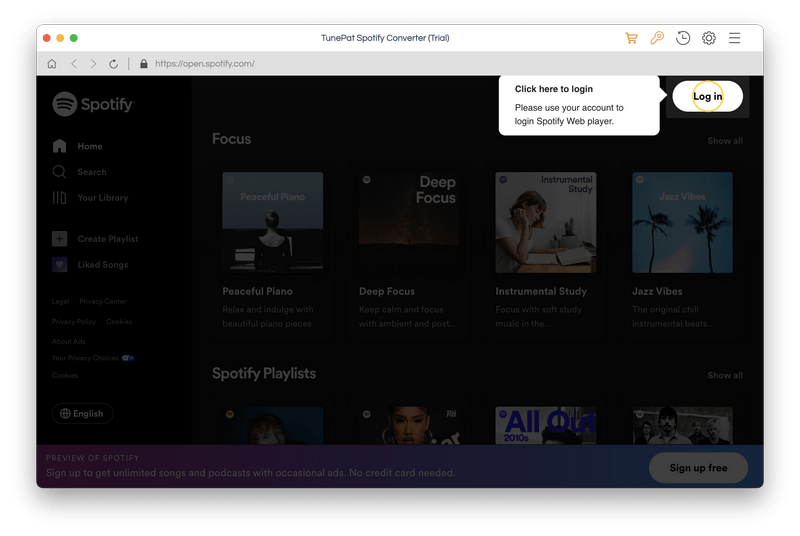The image size is (800, 536).
Task: Select the Home label in sidebar
Action: (90, 146)
